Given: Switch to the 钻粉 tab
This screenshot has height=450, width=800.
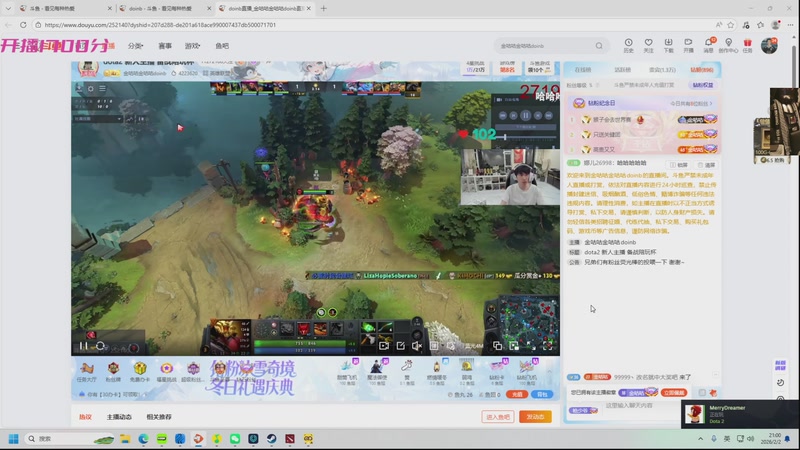Looking at the screenshot, I should pos(702,70).
